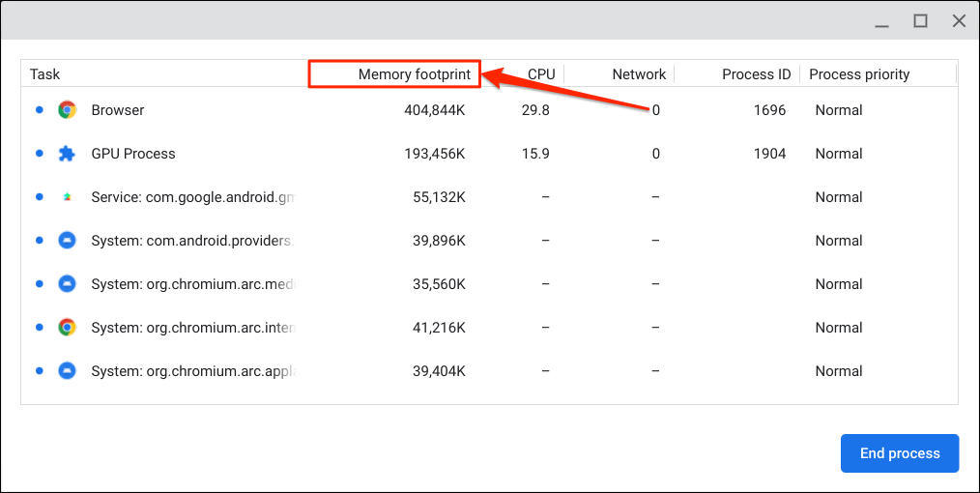Viewport: 980px width, 493px height.
Task: Click the org.chromium.arc.appl system icon
Action: 67,371
